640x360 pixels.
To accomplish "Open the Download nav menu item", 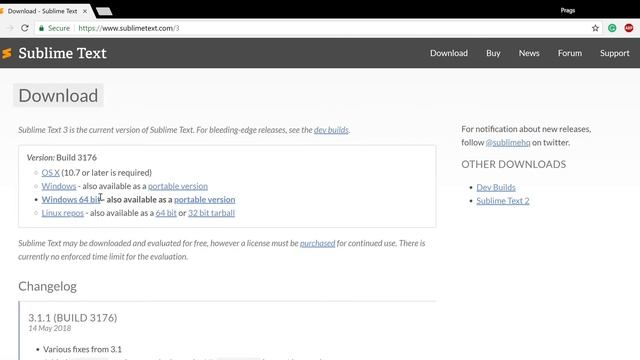I will [x=449, y=53].
